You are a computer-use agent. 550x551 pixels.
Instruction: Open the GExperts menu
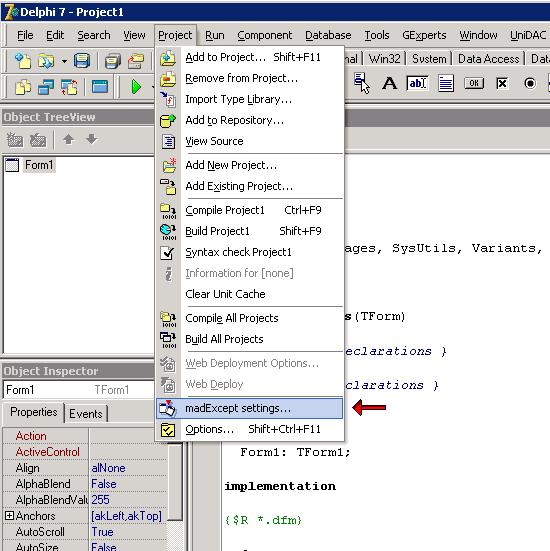tap(424, 35)
